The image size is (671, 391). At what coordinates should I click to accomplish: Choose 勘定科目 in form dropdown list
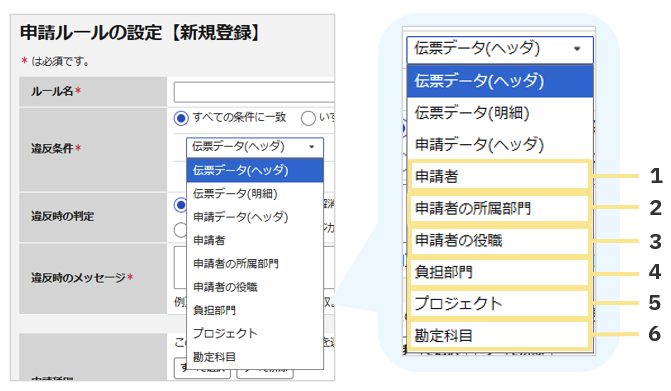point(255,357)
